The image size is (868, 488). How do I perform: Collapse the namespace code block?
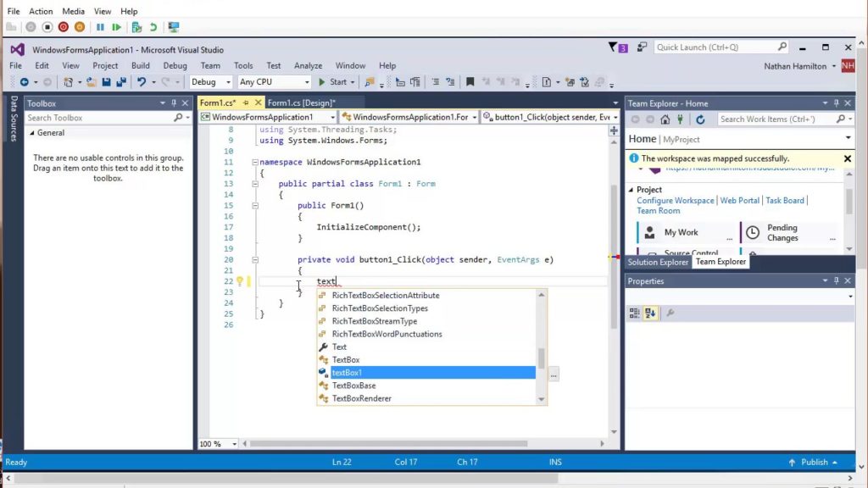[x=254, y=162]
